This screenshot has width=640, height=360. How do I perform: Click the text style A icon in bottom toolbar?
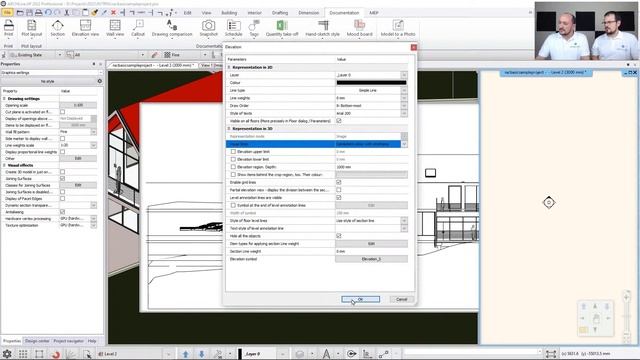click(326, 354)
